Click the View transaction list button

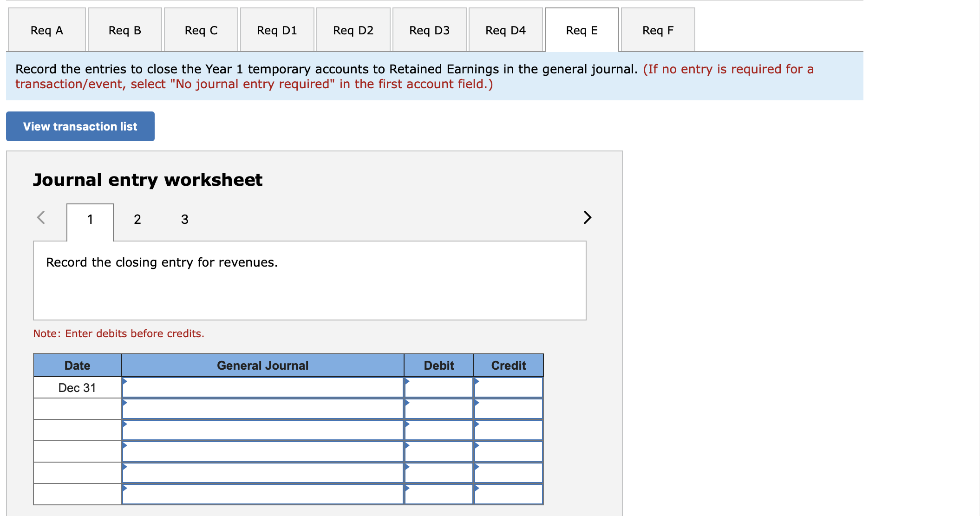pyautogui.click(x=80, y=126)
